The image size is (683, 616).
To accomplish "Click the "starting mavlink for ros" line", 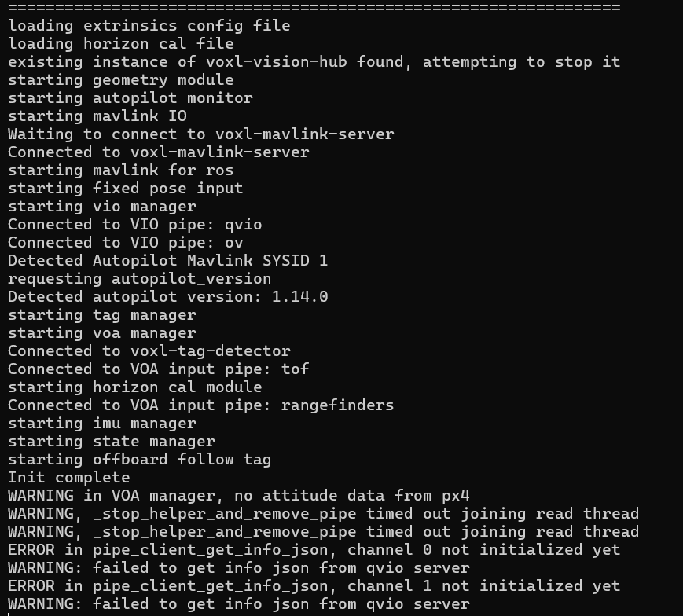I will (121, 170).
